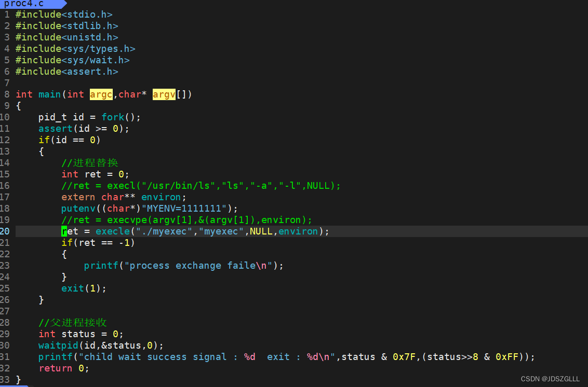588x387 pixels.
Task: Click the "./myexec" string literal
Action: point(164,231)
